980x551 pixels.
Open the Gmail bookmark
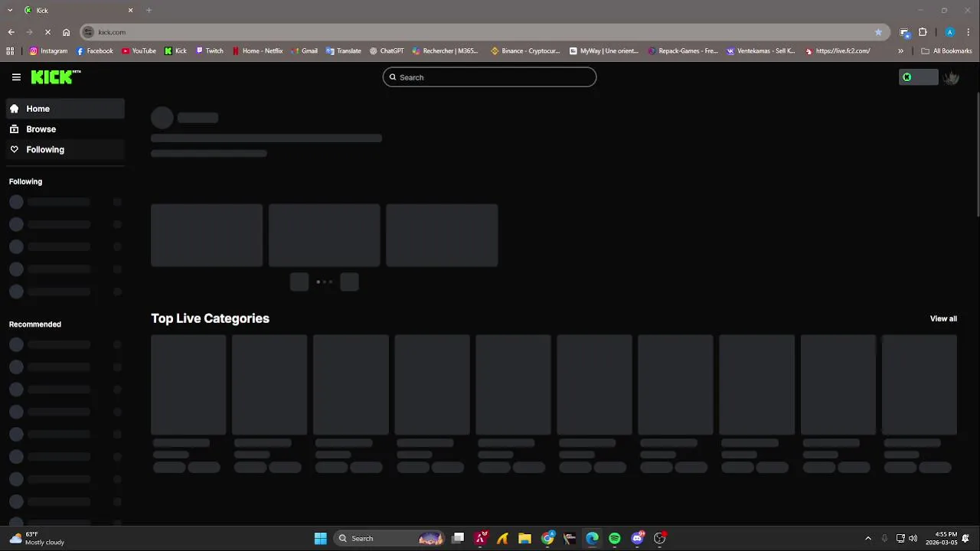point(304,51)
